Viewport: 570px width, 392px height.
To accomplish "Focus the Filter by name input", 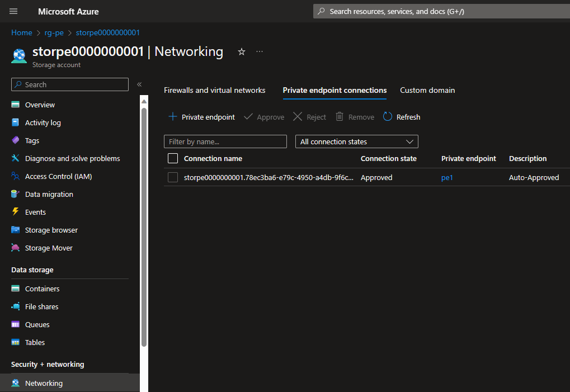I will (225, 141).
